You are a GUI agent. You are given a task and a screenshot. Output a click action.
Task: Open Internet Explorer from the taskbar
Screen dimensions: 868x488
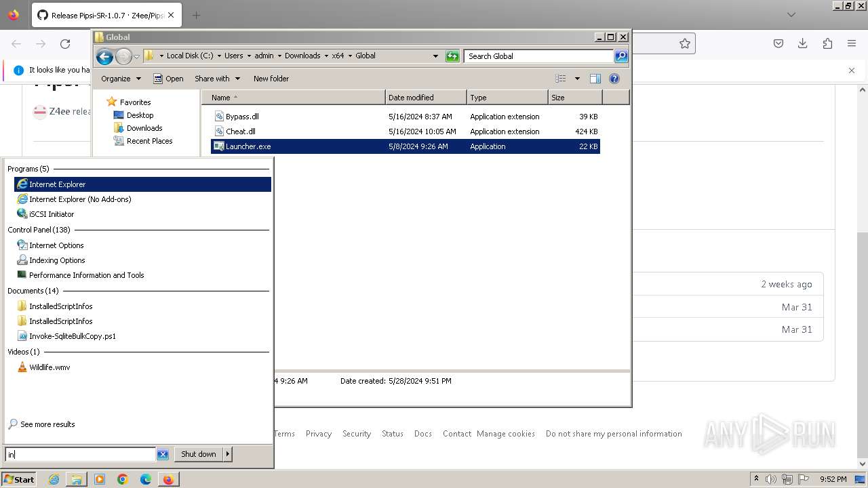click(x=54, y=479)
